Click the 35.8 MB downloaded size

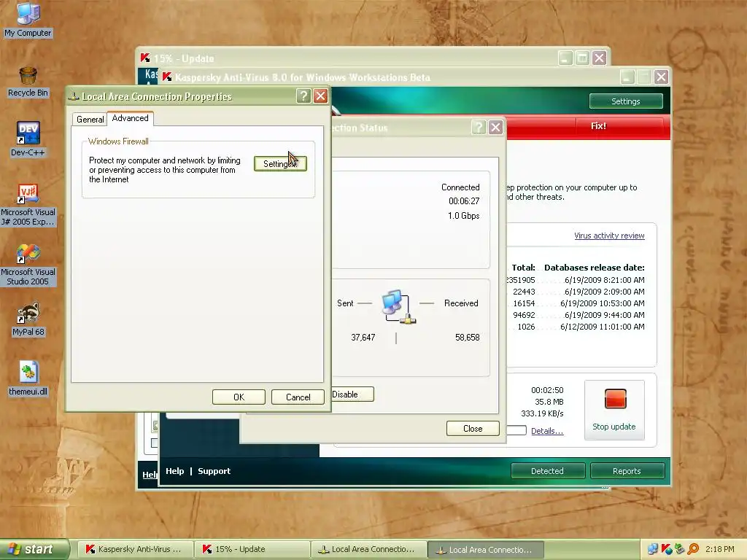(549, 402)
